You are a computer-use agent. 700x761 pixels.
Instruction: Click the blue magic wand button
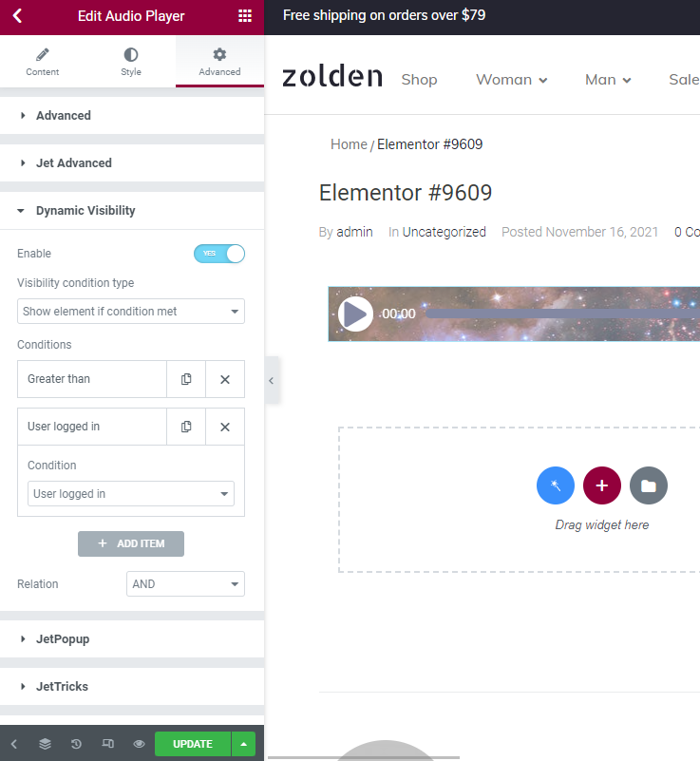556,485
